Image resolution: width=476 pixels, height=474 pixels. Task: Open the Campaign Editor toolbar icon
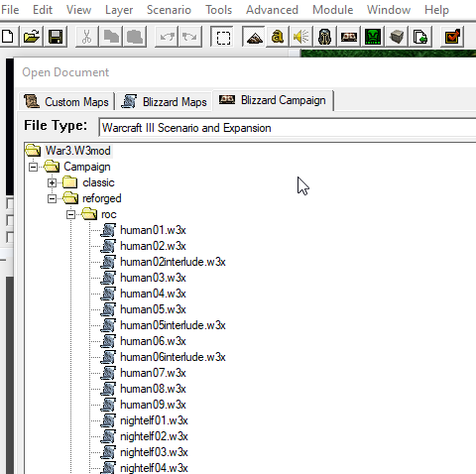point(349,37)
